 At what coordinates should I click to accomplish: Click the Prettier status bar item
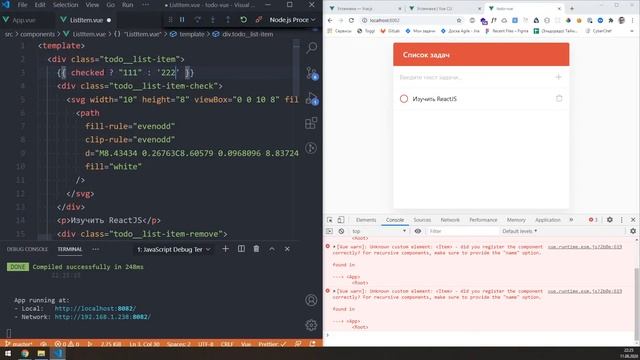272,344
